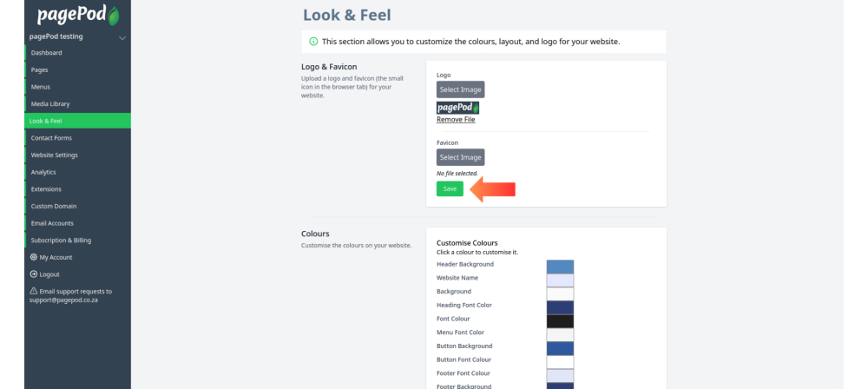This screenshot has width=868, height=389.
Task: Change the Font Colour black swatch
Action: [x=560, y=321]
